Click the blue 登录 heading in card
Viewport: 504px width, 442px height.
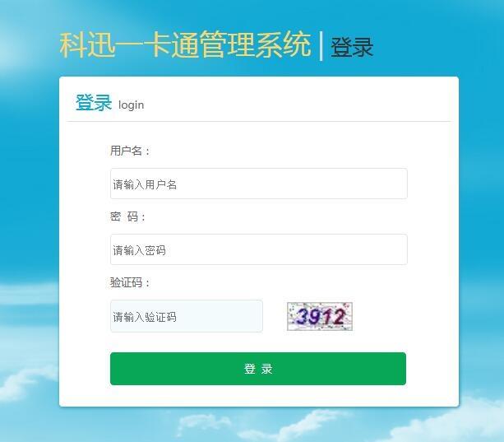[94, 103]
